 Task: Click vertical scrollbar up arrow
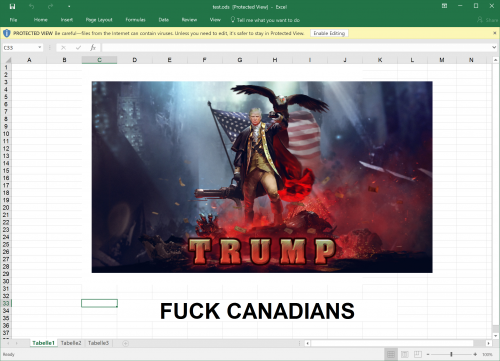tap(495, 60)
